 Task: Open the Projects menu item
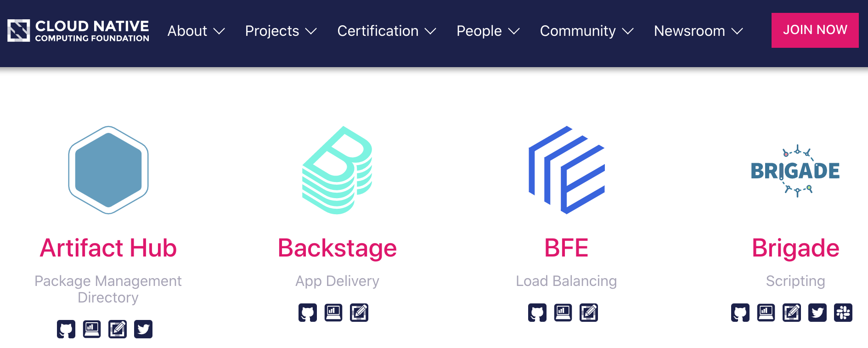(x=272, y=31)
